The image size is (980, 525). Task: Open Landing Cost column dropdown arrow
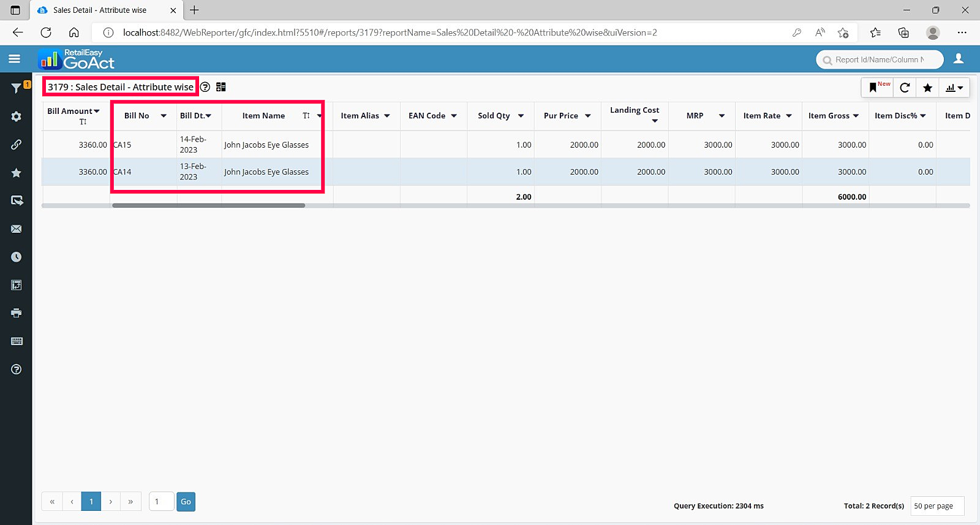click(655, 121)
